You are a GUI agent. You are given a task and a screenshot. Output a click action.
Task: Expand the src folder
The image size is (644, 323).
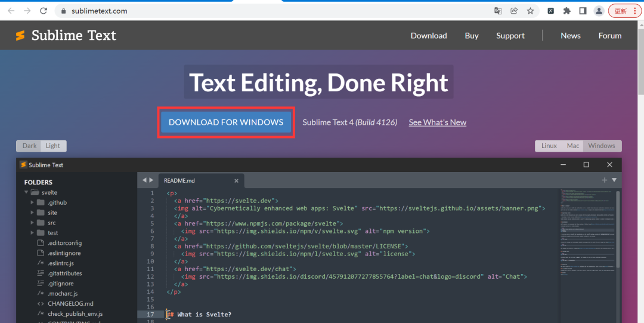coord(32,223)
